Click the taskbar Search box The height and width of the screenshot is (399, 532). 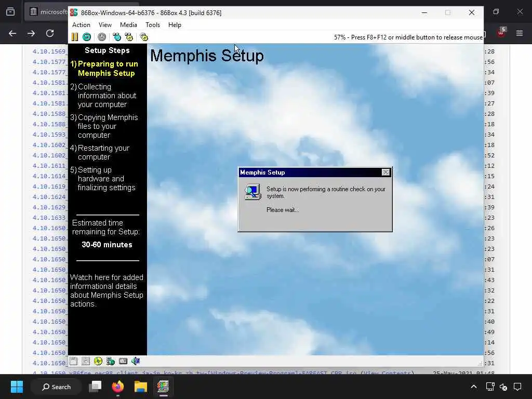click(56, 387)
